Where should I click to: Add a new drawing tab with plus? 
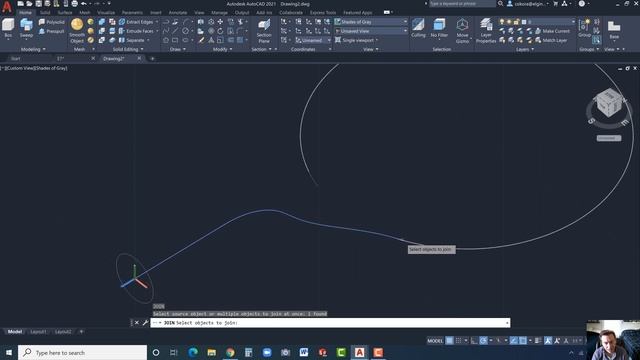pyautogui.click(x=152, y=58)
